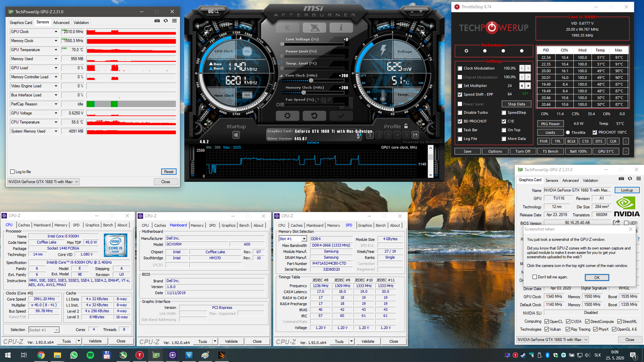This screenshot has height=362, width=644.
Task: Select the first ThrottleStop Performance profile radio
Action: (x=466, y=51)
